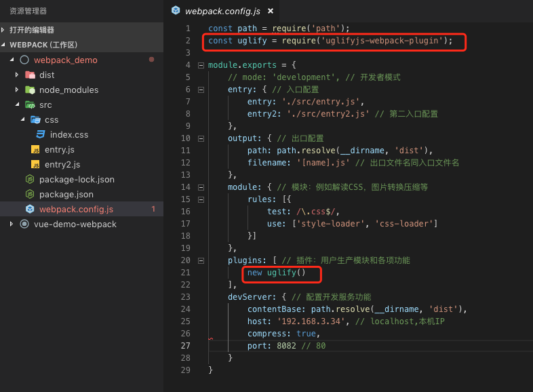Fold the rules block at line 15
This screenshot has width=533, height=392.
(x=201, y=199)
